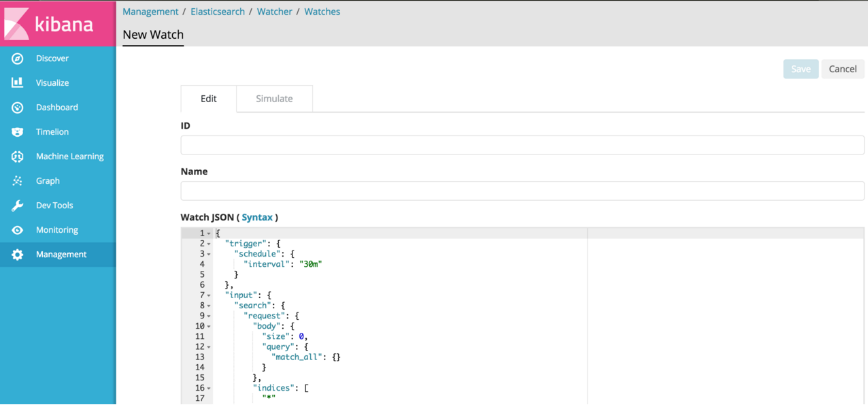Open the Management gear icon
Screen dimensions: 868x407
18,255
